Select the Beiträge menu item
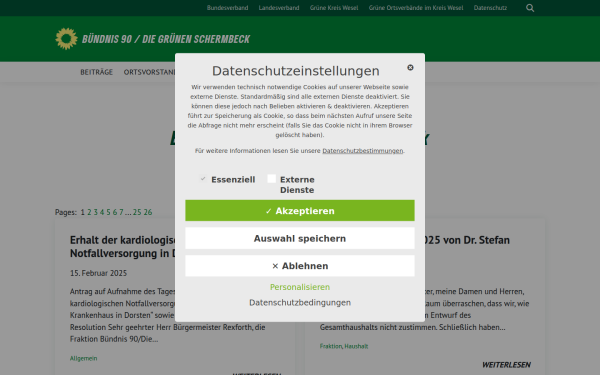Screen dimensions: 600x375 pyautogui.click(x=96, y=72)
